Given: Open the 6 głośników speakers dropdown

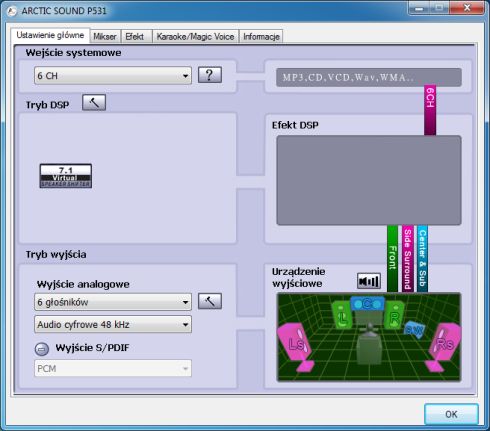Looking at the screenshot, I should click(113, 302).
